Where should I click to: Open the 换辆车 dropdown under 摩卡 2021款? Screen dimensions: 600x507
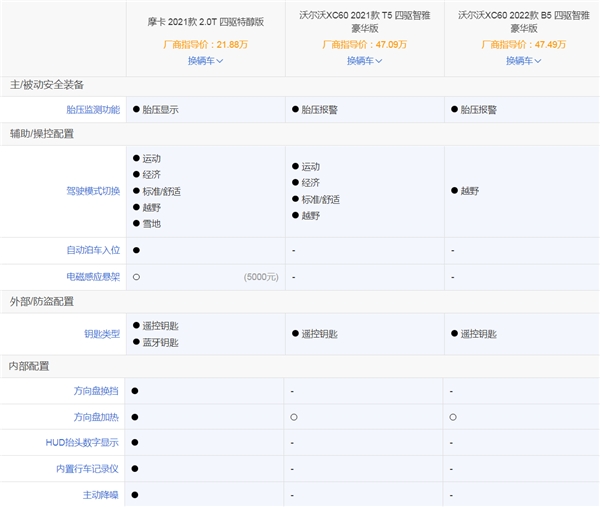(x=205, y=61)
